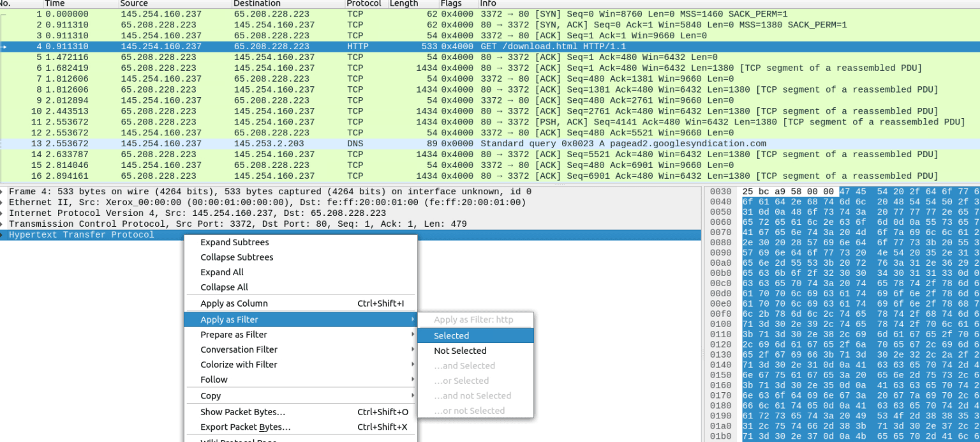The height and width of the screenshot is (442, 980).
Task: Select Expand All menu entry
Action: click(301, 272)
